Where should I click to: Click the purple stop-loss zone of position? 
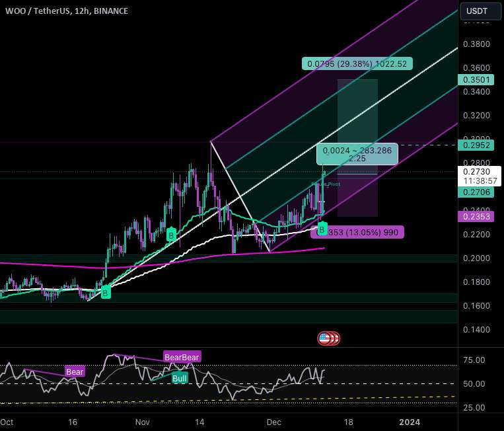coord(357,196)
